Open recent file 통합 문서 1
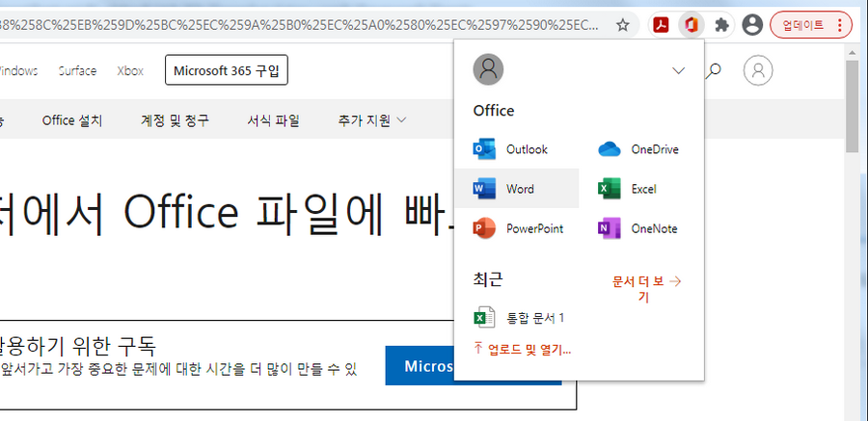Image resolution: width=868 pixels, height=421 pixels. point(519,318)
